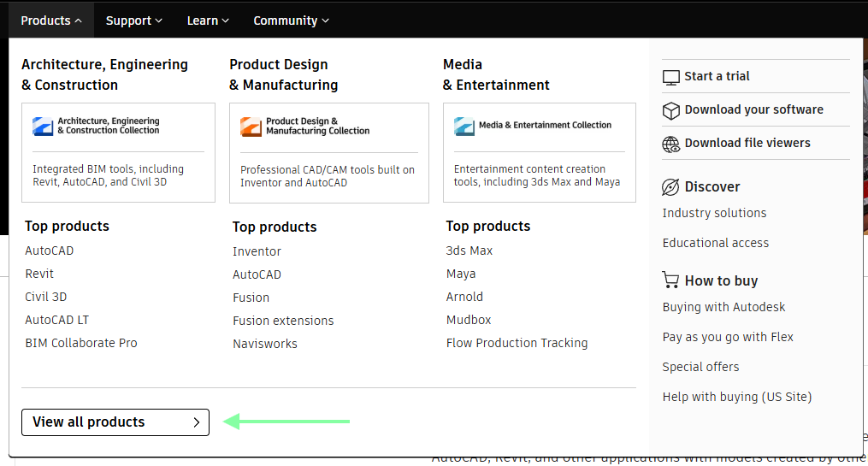Collapse the Products dropdown menu
The image size is (868, 466).
point(51,21)
